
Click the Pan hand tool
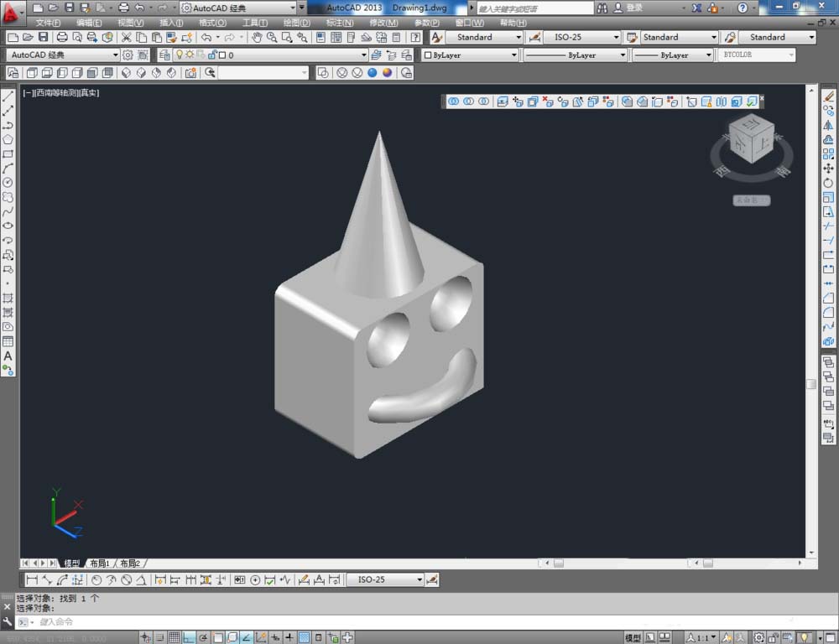click(257, 37)
